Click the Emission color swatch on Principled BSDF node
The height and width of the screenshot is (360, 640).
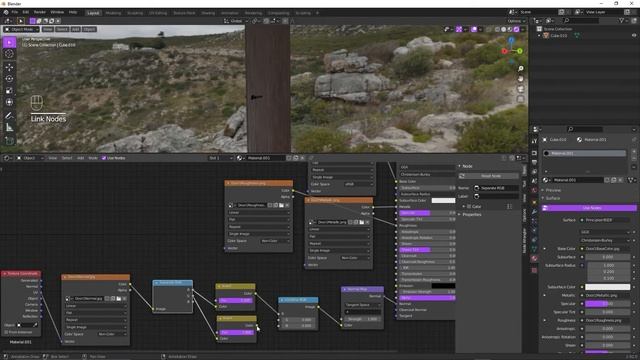click(443, 286)
